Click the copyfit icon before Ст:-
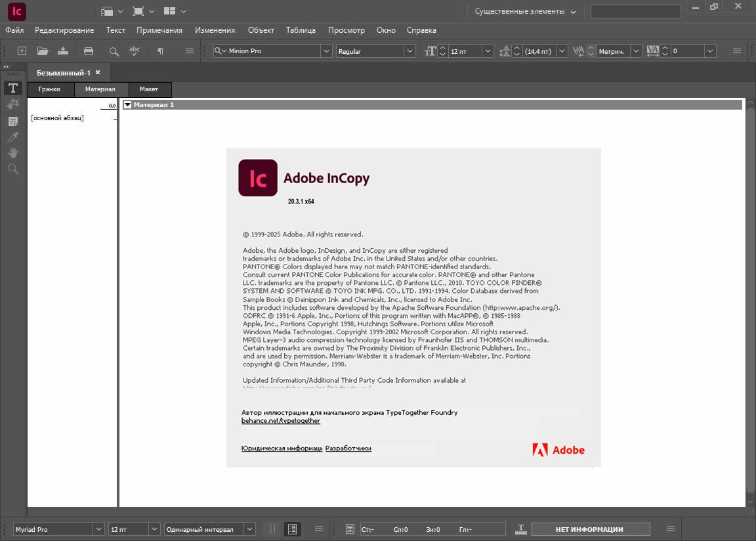Image resolution: width=756 pixels, height=541 pixels. pyautogui.click(x=350, y=529)
